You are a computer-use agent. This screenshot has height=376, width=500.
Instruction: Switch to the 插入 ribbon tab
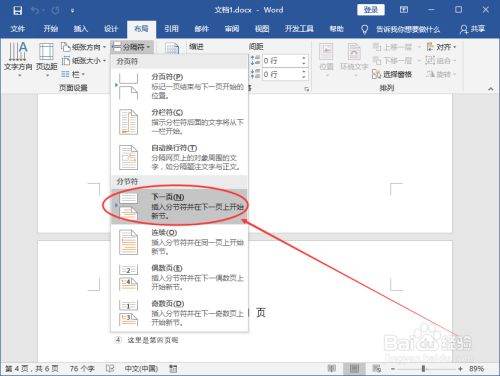pos(80,29)
